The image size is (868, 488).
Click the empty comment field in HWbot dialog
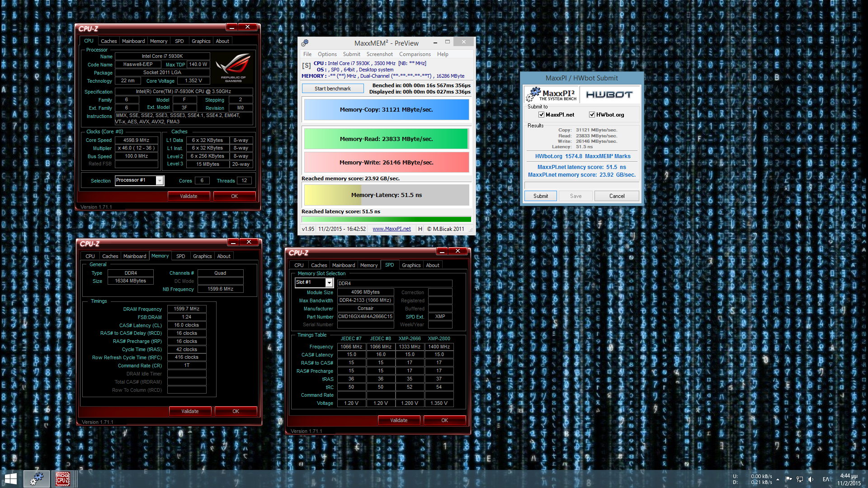(x=582, y=185)
